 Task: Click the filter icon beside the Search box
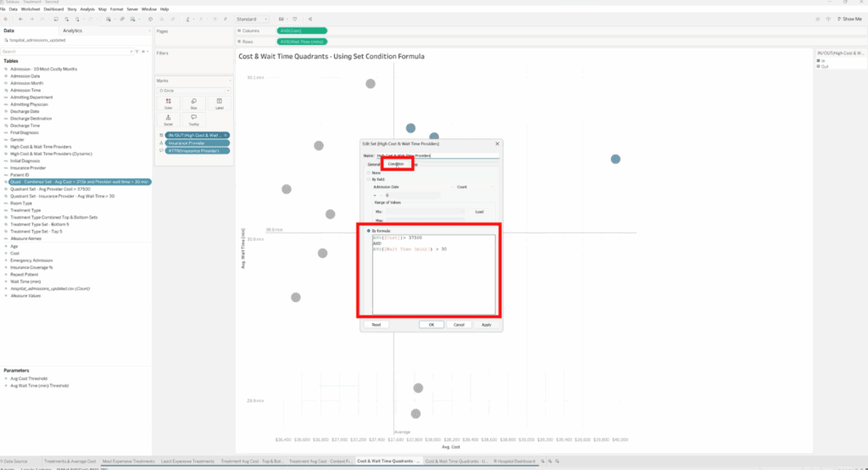click(x=136, y=52)
